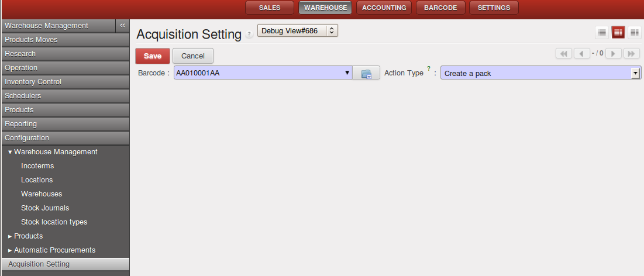Click help icon beside Acquisition Setting title

[250, 35]
